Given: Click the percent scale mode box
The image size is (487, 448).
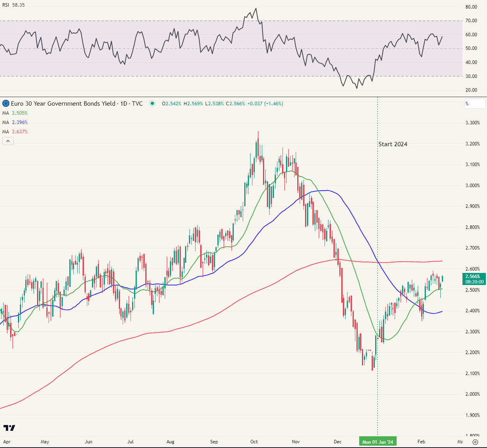Looking at the screenshot, I should tap(475, 104).
